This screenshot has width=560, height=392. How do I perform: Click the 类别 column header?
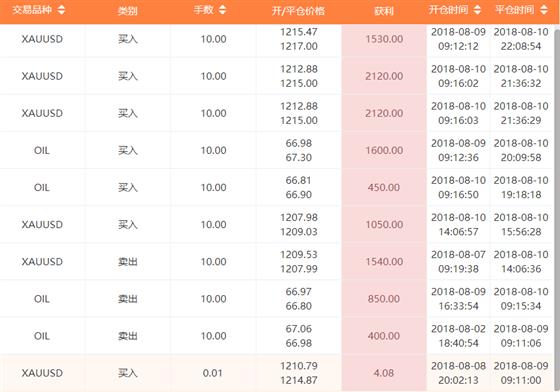128,11
